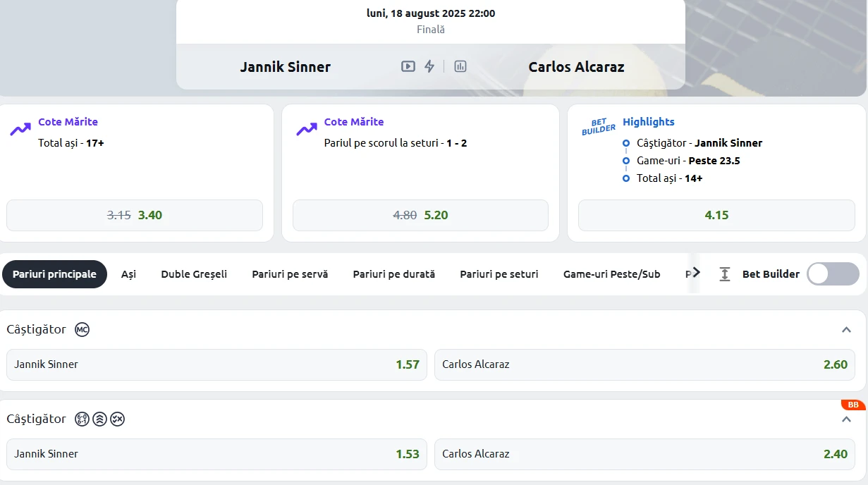Add the Highlights bet builder at 4.15
Image resolution: width=868 pixels, height=485 pixels.
pos(716,215)
